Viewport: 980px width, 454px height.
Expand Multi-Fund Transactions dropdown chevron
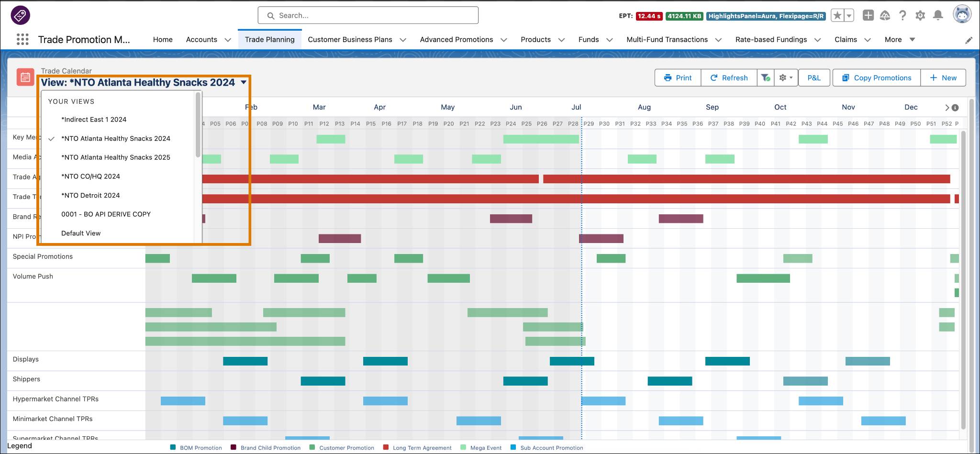pyautogui.click(x=718, y=40)
